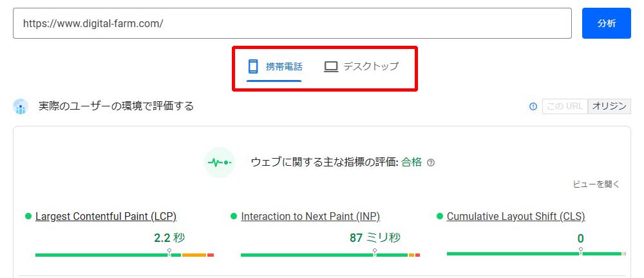Click the green dot beside LCP
This screenshot has height=278, width=644.
(x=28, y=216)
